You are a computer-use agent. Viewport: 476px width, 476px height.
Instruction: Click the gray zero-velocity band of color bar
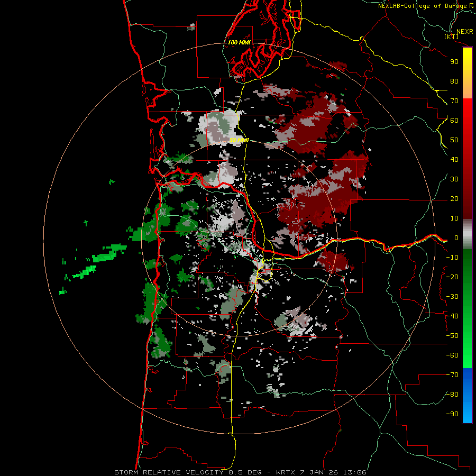click(467, 234)
